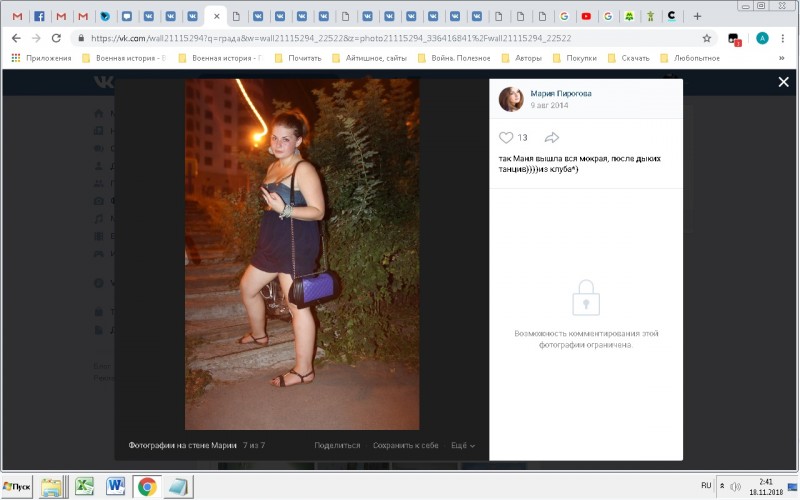The height and width of the screenshot is (500, 800).
Task: Like the photo with the heart icon
Action: (506, 137)
